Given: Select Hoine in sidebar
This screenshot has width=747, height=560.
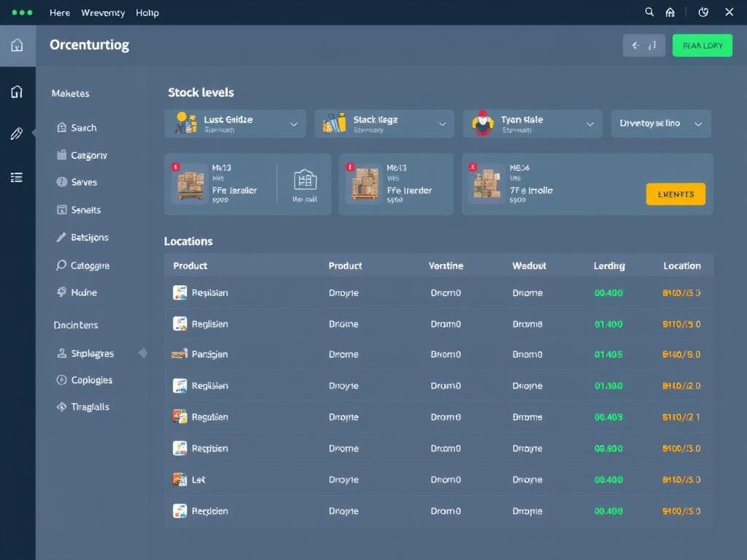Looking at the screenshot, I should 84,292.
